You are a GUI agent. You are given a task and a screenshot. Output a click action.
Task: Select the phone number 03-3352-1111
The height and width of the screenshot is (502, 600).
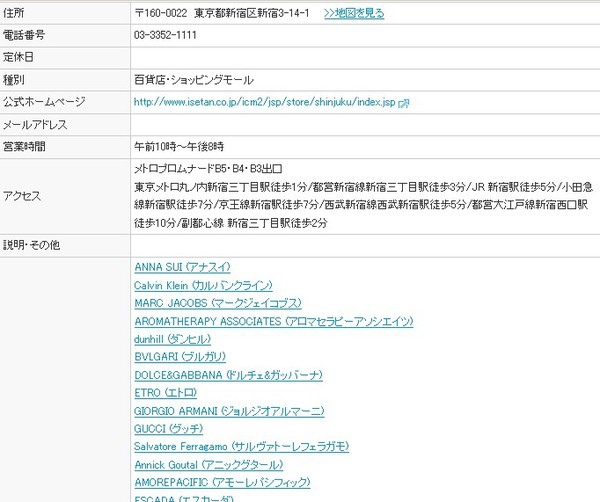(x=165, y=35)
